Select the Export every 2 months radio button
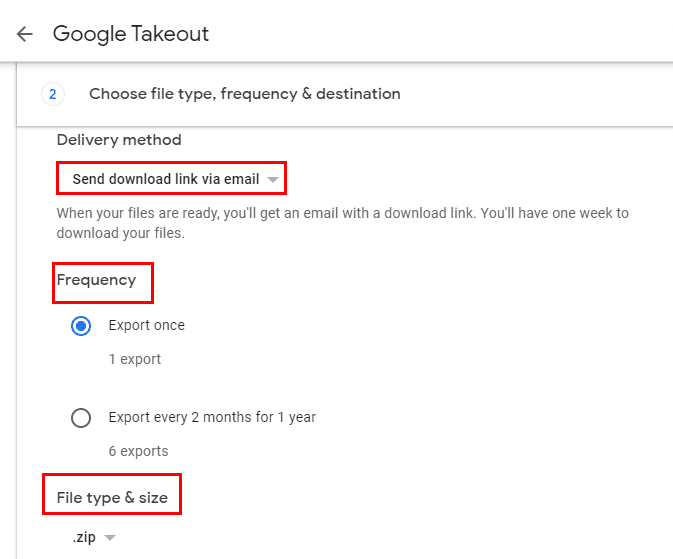 coord(82,418)
